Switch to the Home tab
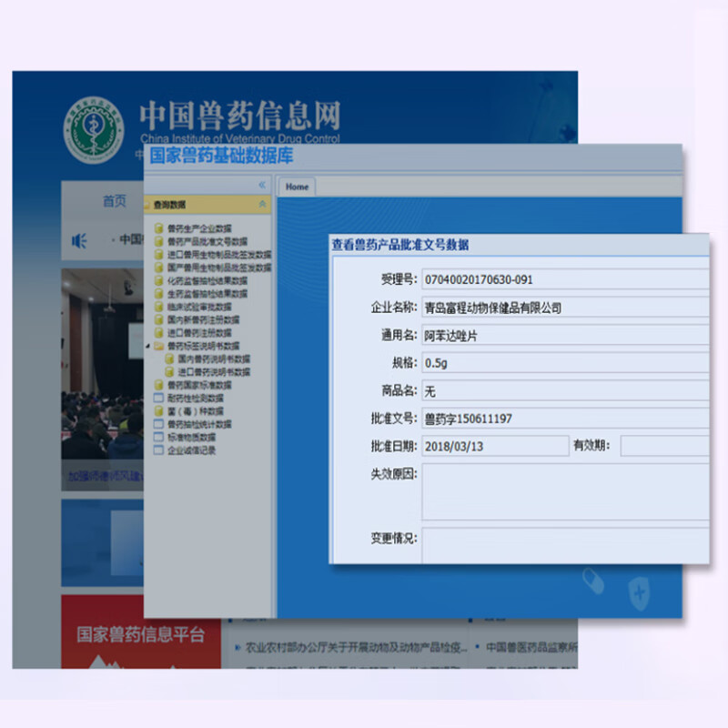728x728 pixels. click(297, 187)
